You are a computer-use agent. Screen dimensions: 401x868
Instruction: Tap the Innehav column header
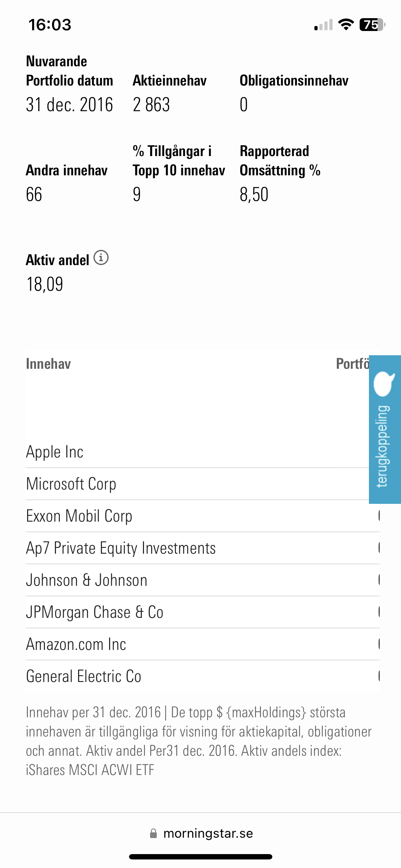(48, 364)
